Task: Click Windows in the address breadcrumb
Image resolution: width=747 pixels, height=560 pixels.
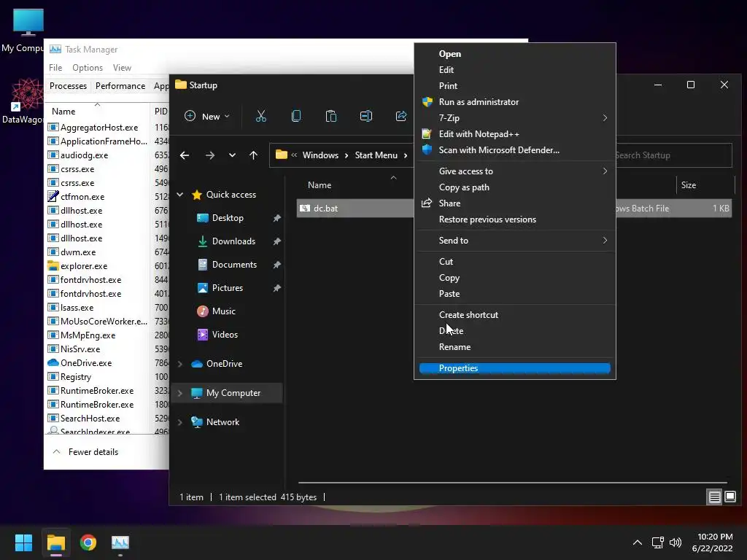Action: point(320,155)
